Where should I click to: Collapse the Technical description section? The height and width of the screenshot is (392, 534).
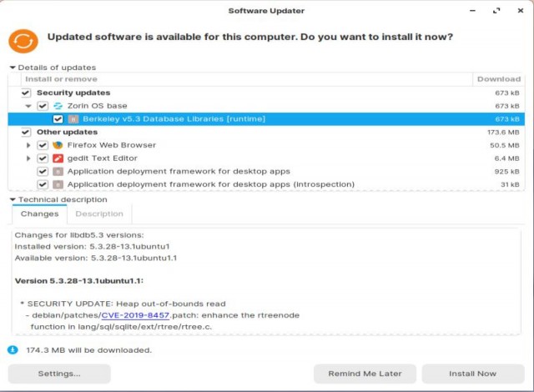coord(13,199)
